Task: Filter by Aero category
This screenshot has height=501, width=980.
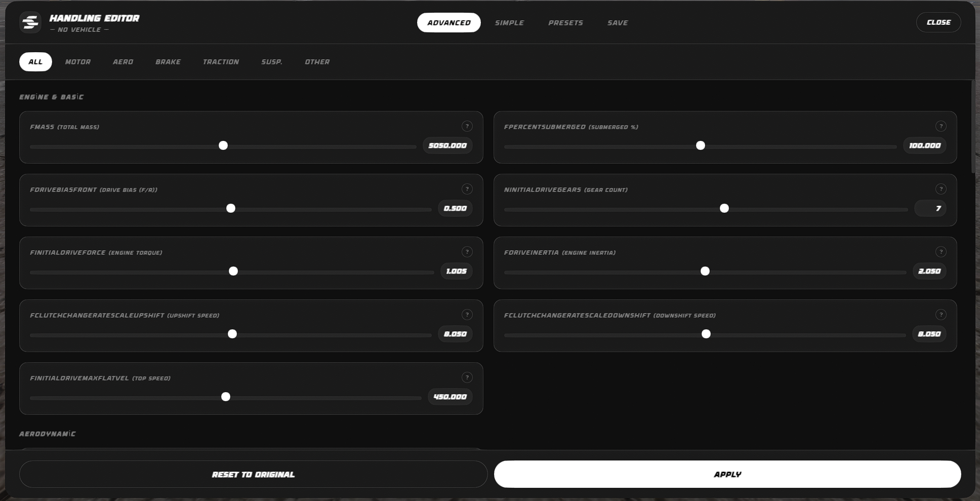Action: (123, 62)
